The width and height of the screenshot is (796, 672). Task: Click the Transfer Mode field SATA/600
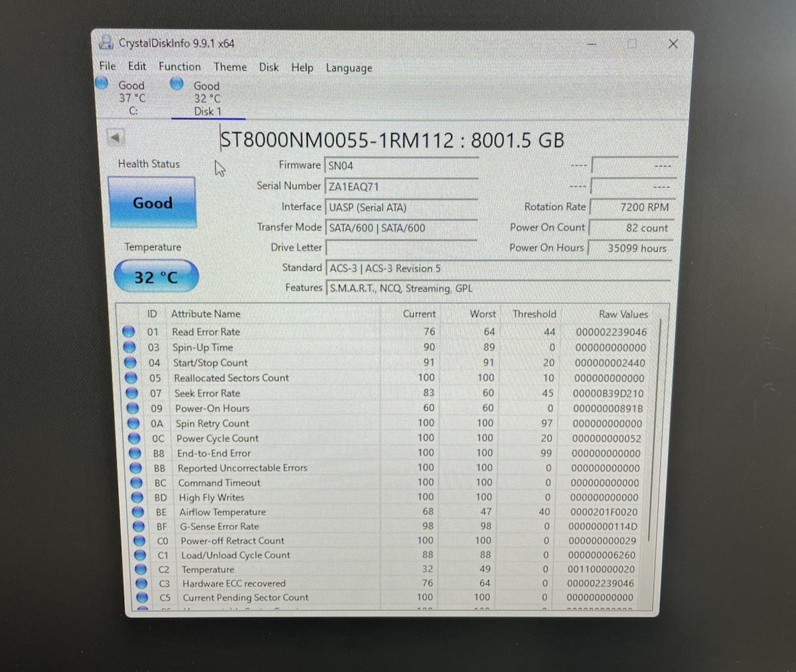coord(401,228)
